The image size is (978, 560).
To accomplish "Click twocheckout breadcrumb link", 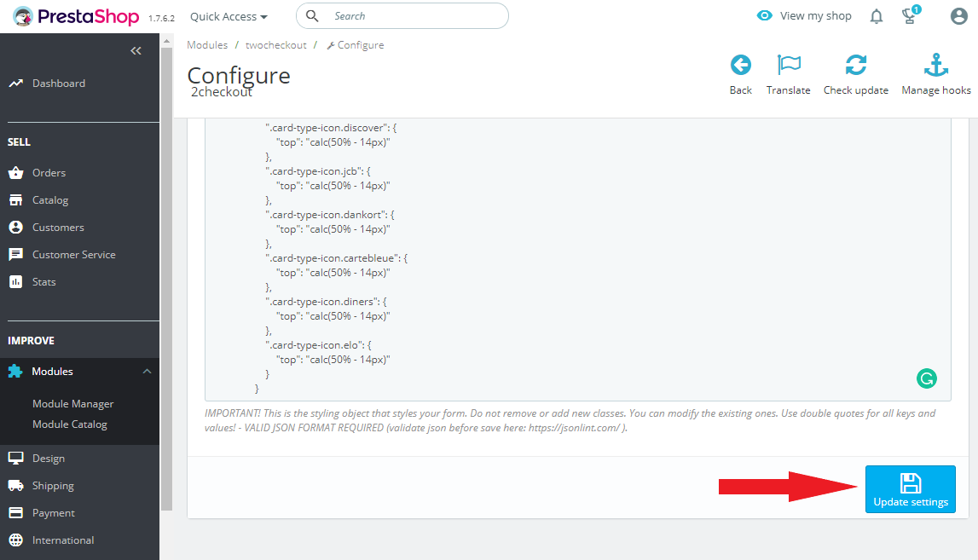I will pos(275,45).
